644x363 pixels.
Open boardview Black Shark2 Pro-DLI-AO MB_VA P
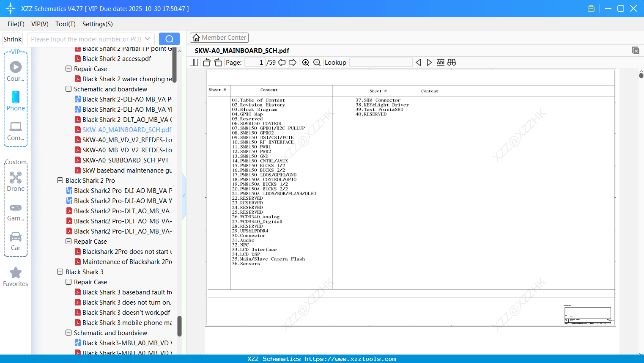pyautogui.click(x=119, y=190)
